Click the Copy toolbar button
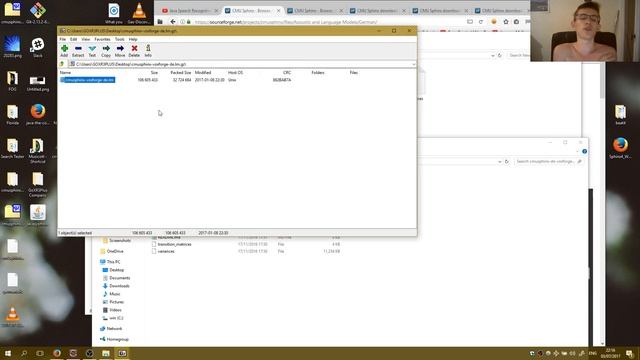Viewport: 640px width, 360px height. click(106, 51)
